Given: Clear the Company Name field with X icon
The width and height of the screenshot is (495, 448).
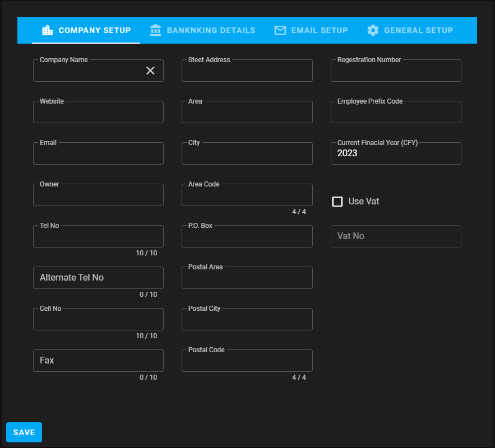Looking at the screenshot, I should pos(150,71).
